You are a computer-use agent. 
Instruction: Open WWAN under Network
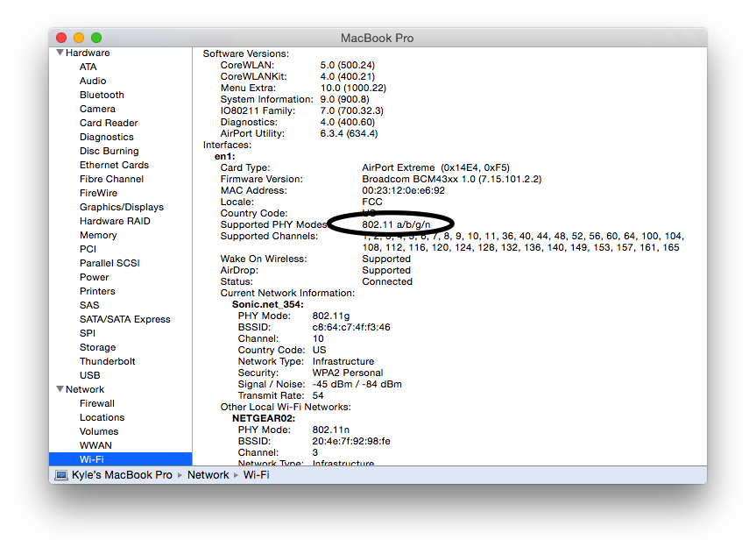pos(95,444)
